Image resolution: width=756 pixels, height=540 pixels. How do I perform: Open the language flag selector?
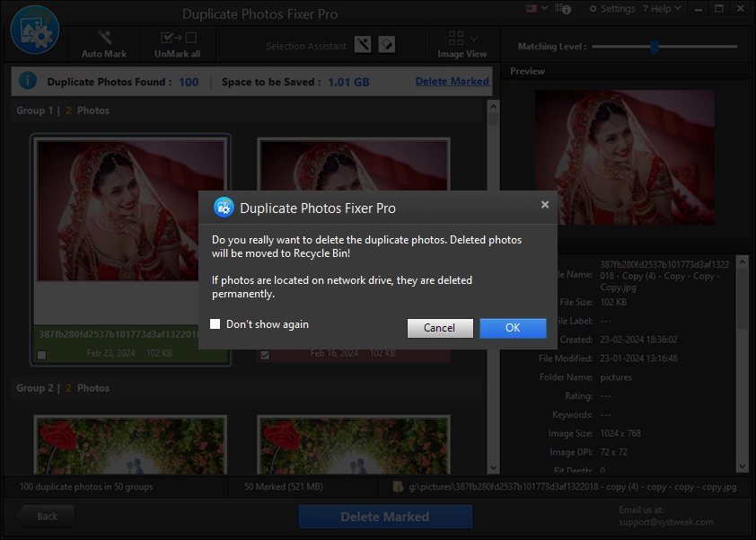532,9
